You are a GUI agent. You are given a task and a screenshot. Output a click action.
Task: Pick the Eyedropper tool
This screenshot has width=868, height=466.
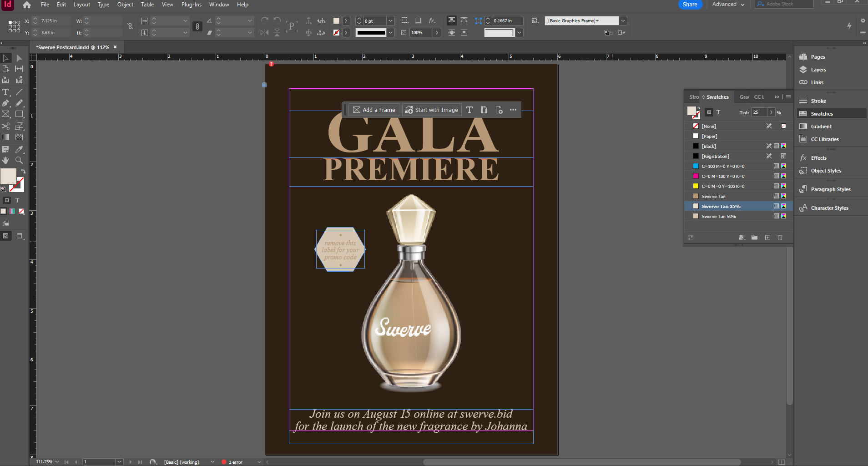(19, 149)
